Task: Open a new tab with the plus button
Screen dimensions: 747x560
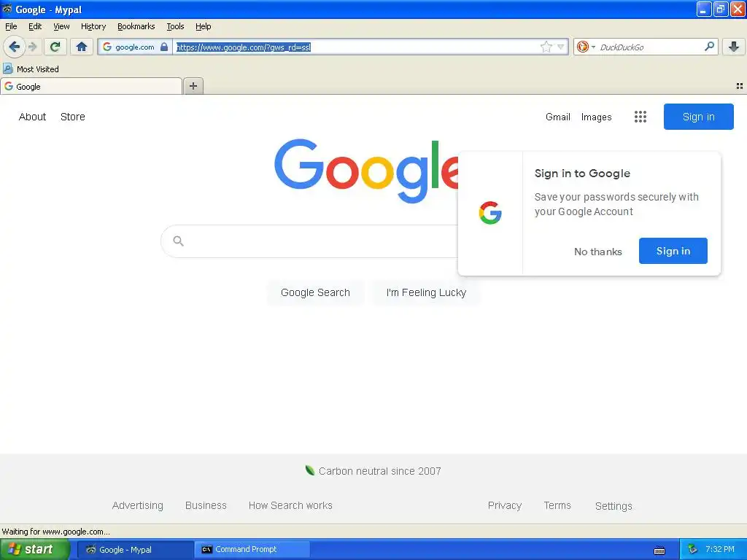Action: point(193,86)
